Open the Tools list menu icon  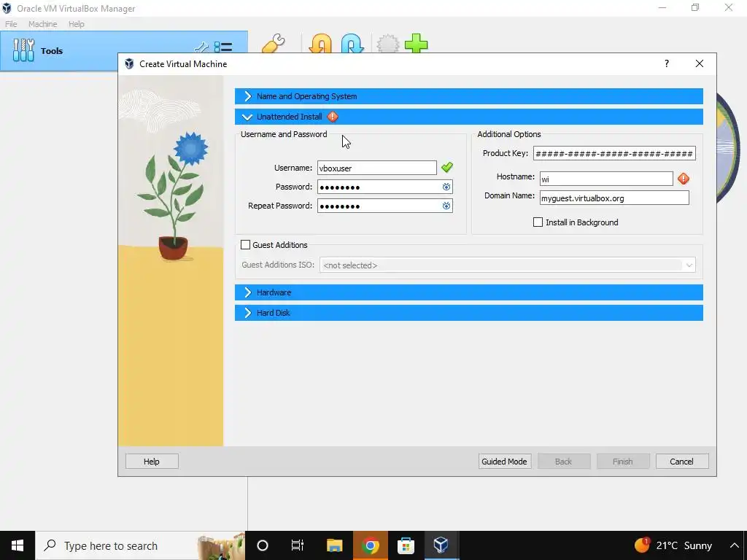pos(223,47)
